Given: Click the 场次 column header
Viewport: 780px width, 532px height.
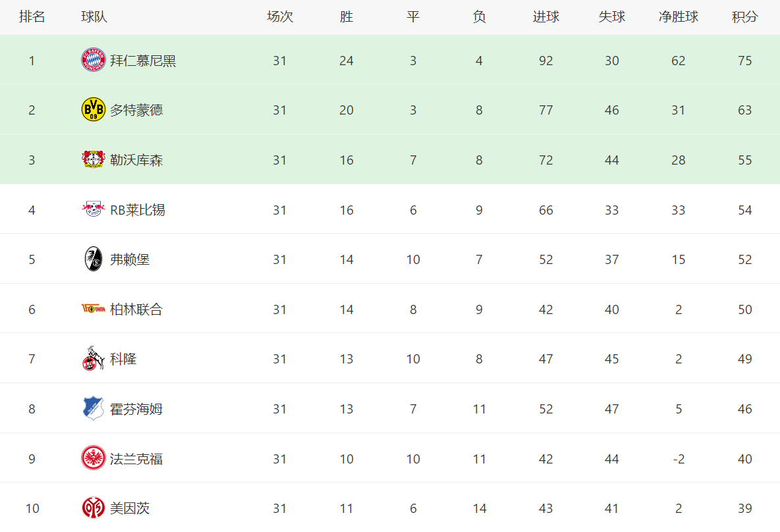Looking at the screenshot, I should 279,17.
